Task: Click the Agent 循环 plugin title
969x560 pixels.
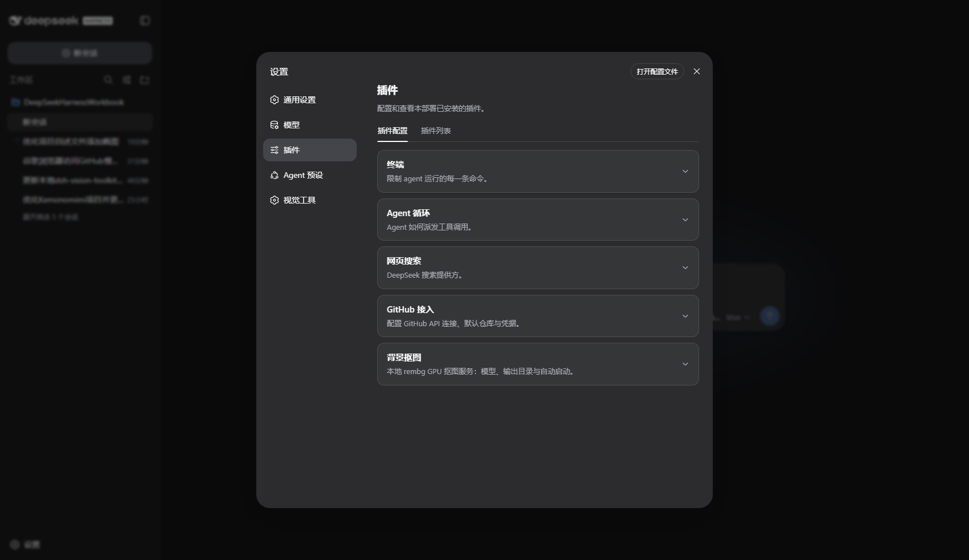Action: pyautogui.click(x=409, y=213)
